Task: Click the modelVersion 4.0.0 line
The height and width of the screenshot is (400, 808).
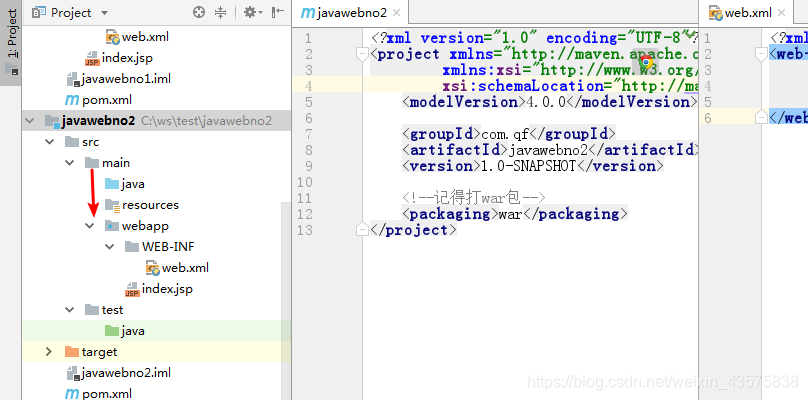Action: pos(550,102)
